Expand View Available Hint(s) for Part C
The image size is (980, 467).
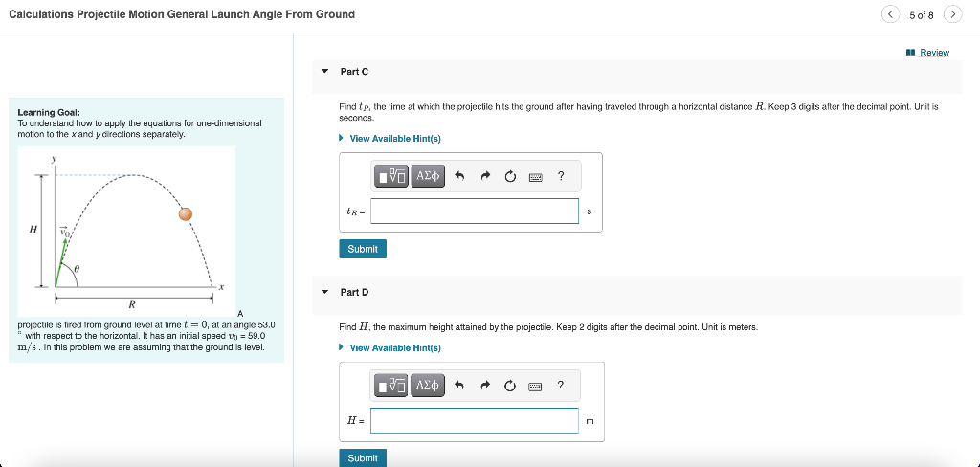[395, 138]
